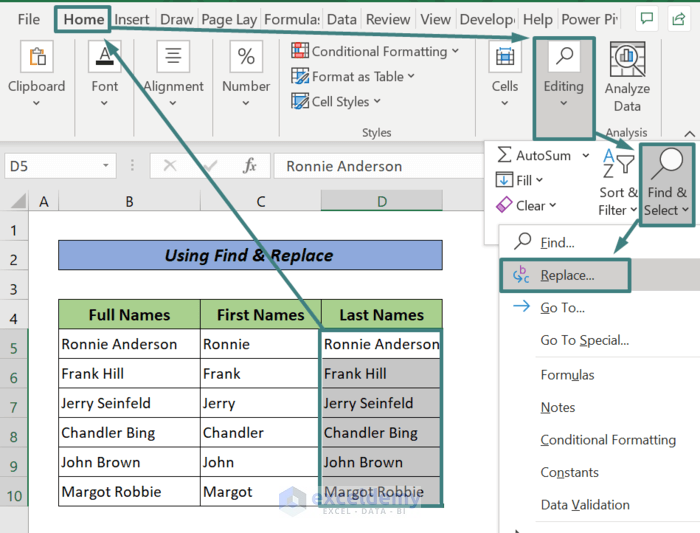Click the Analyze Data icon
Screen dimensions: 700x533
point(627,62)
